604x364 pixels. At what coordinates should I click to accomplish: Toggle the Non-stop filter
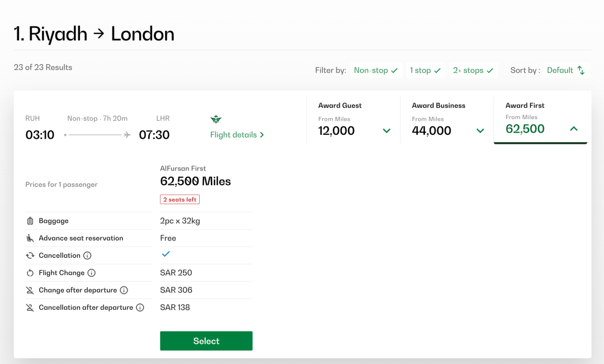point(376,70)
